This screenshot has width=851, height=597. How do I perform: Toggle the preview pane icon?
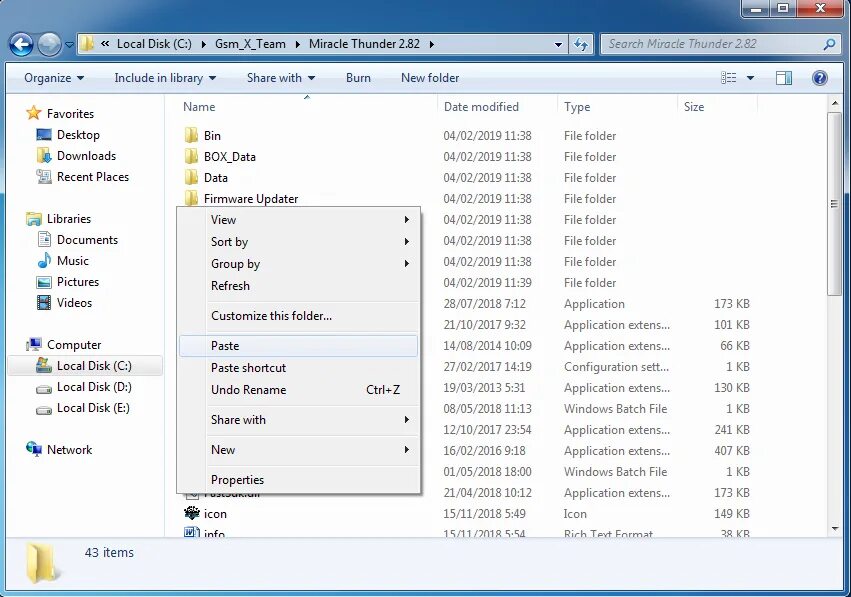click(784, 78)
